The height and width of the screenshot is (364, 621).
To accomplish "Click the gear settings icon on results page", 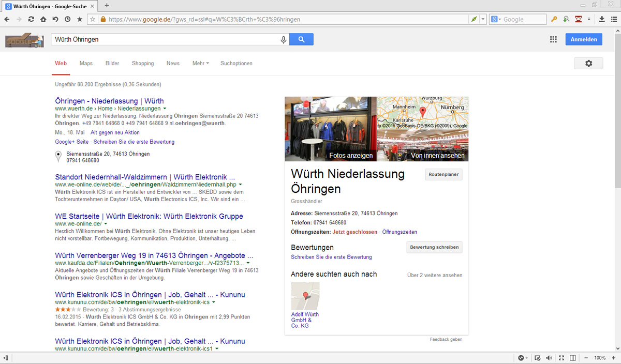I will point(588,63).
